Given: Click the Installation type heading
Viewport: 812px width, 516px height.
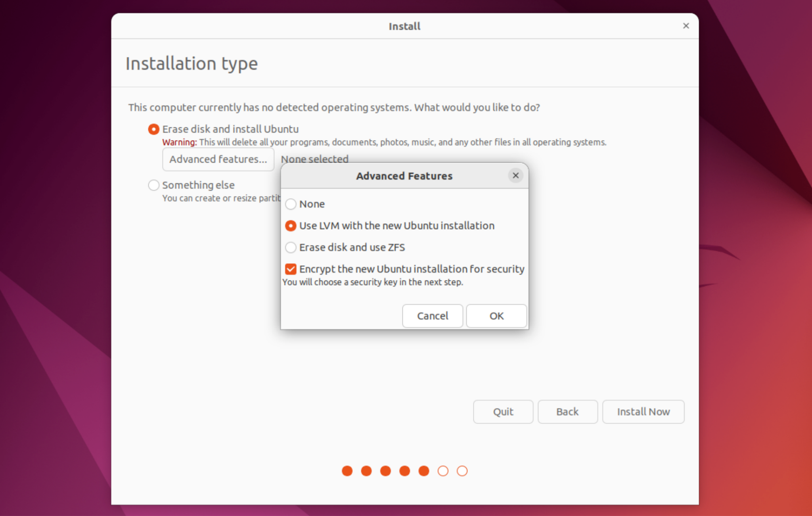Looking at the screenshot, I should click(192, 63).
